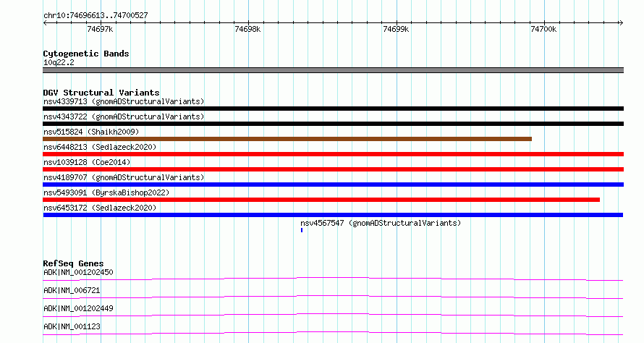Viewport: 644px width, 343px height.
Task: Click the 10q22.2 band label
Action: click(59, 62)
